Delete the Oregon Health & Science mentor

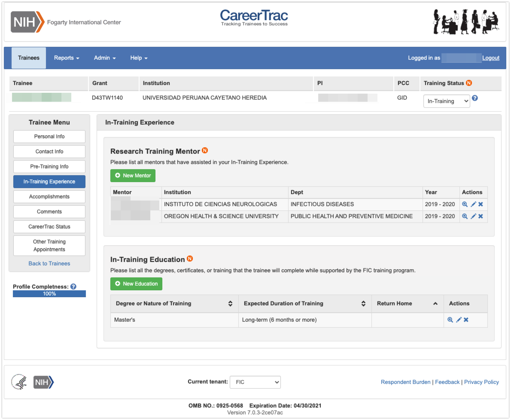click(x=481, y=216)
